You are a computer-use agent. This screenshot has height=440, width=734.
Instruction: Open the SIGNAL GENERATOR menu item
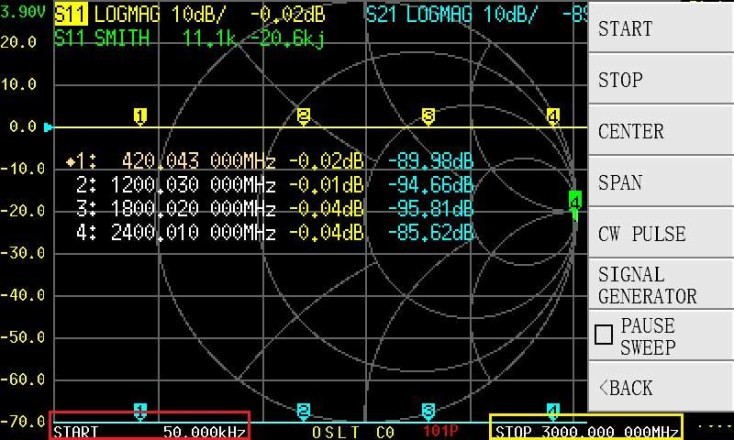pyautogui.click(x=661, y=284)
